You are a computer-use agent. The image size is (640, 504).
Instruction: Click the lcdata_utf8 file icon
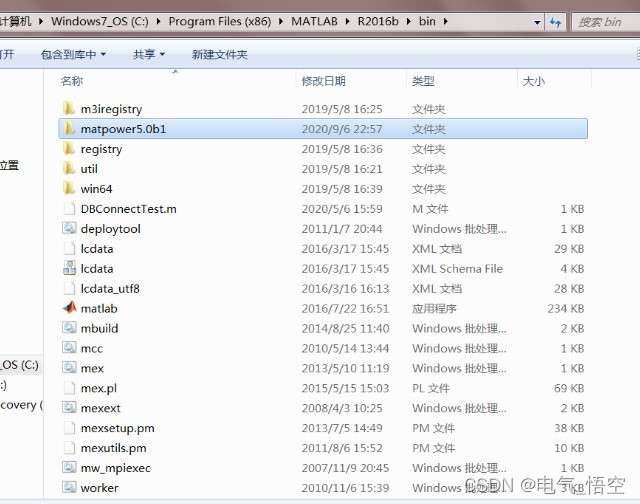pos(69,288)
